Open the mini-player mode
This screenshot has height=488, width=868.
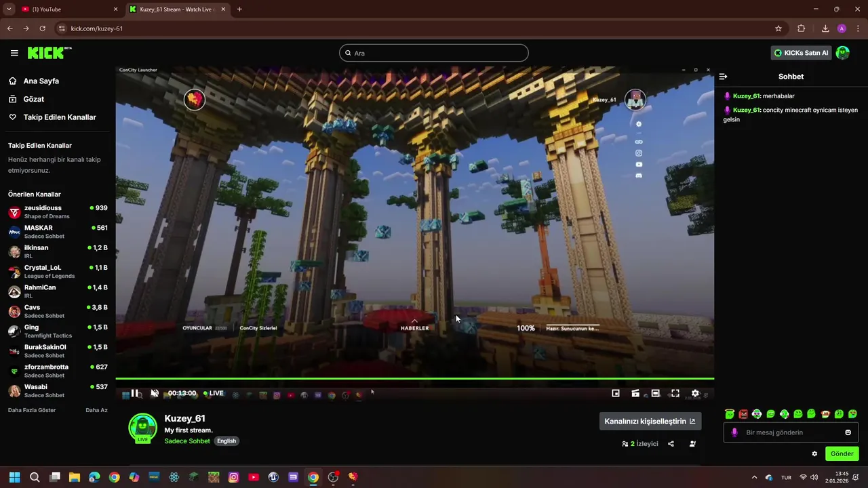click(x=616, y=393)
